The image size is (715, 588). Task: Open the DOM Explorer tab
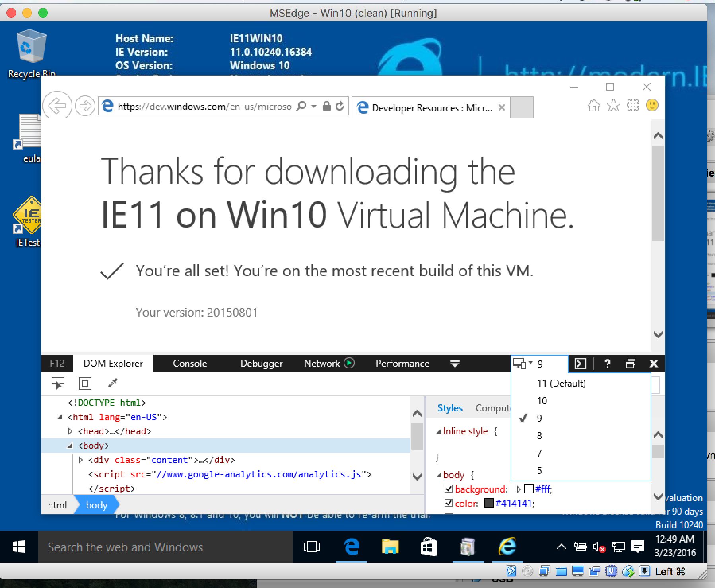113,363
